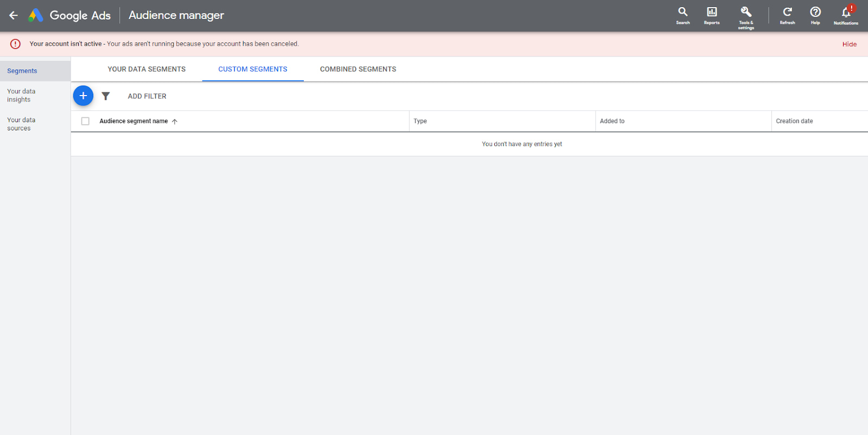This screenshot has height=435, width=868.
Task: Sort by Audience segment name arrow
Action: pos(175,122)
